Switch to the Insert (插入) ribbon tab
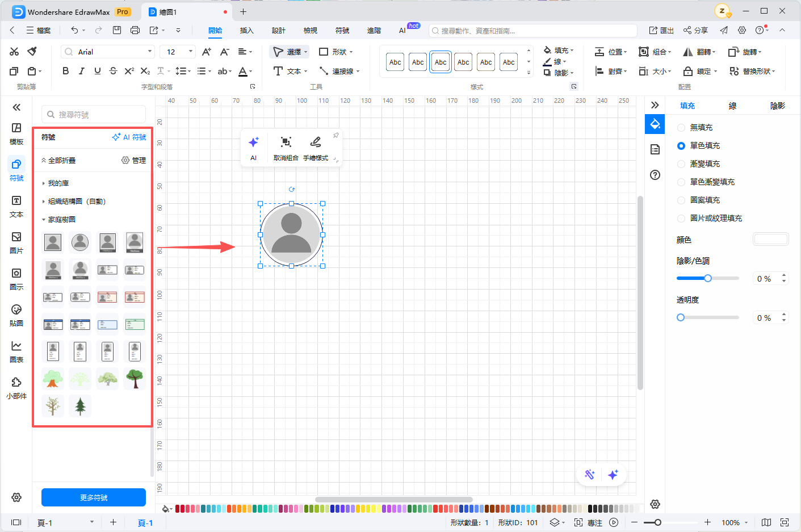 click(246, 31)
